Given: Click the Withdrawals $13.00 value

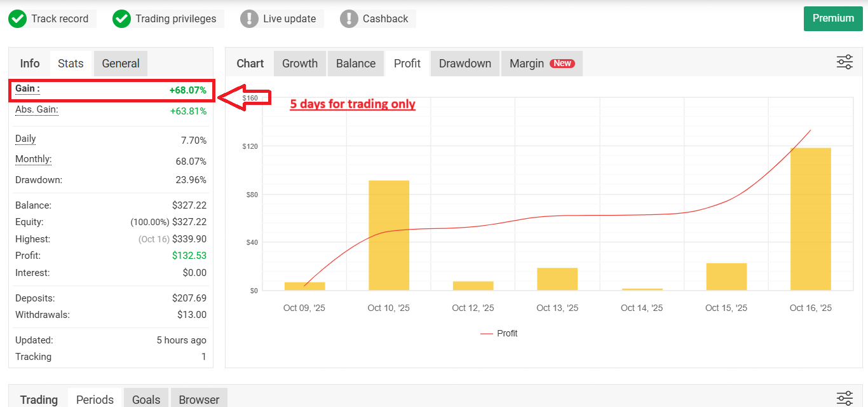Looking at the screenshot, I should [x=192, y=315].
